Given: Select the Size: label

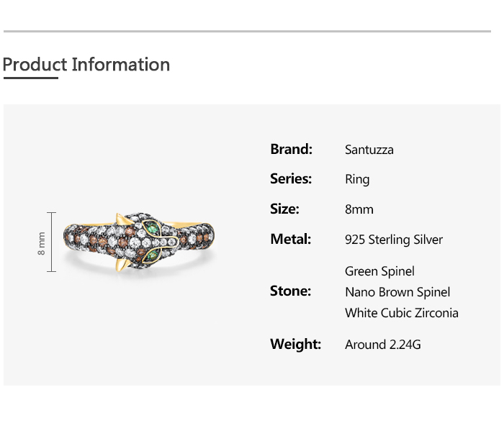Looking at the screenshot, I should (284, 209).
